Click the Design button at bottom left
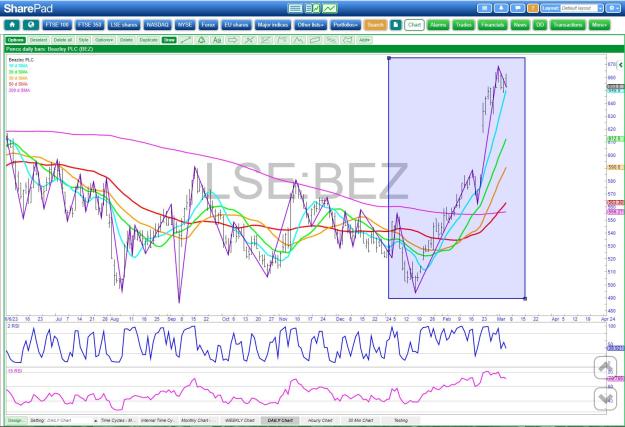Screen dimensions: 625x427 click(16, 420)
